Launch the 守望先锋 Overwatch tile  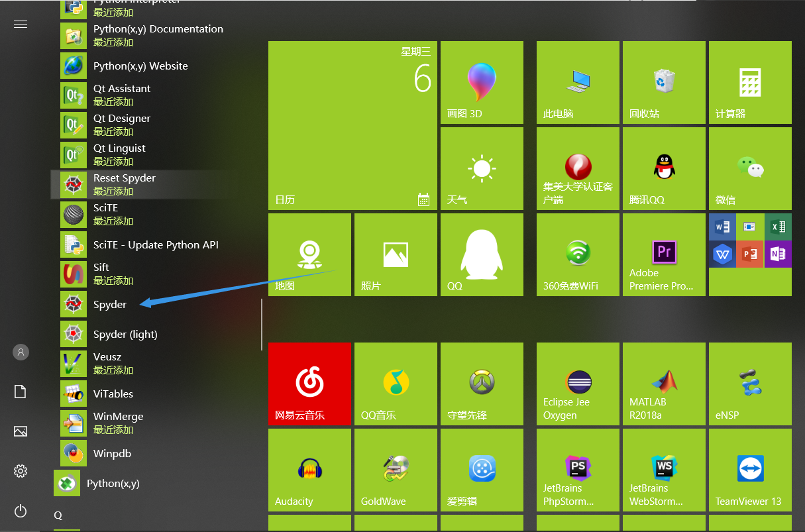tap(482, 384)
